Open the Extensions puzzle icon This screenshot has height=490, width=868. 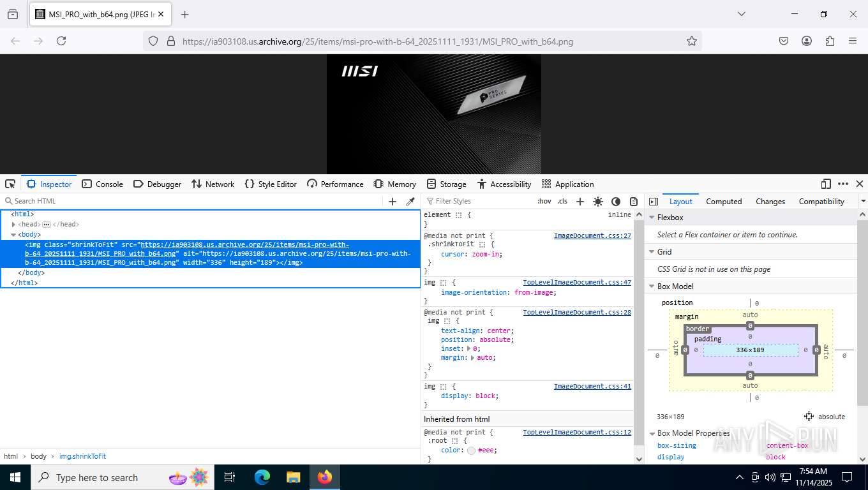pyautogui.click(x=830, y=41)
